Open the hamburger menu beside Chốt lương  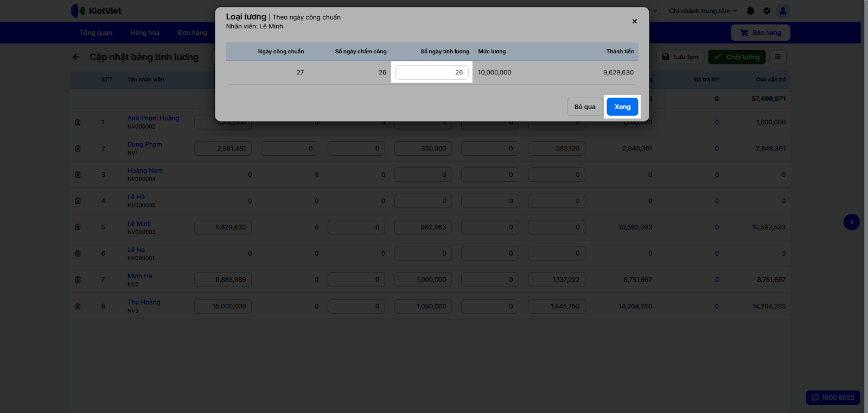pos(778,57)
